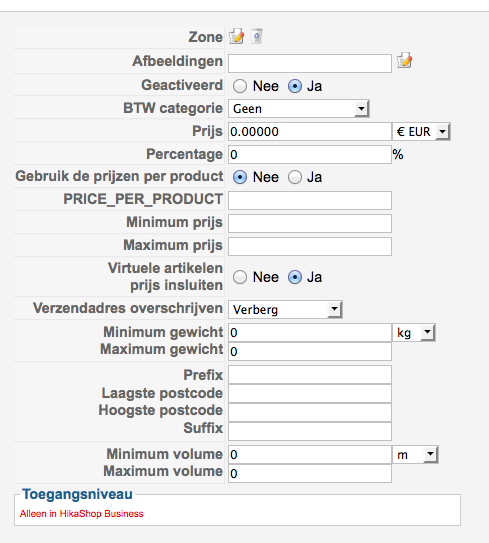Click the Afbeeldingen text field
Image resolution: width=489 pixels, height=543 pixels.
(x=310, y=63)
